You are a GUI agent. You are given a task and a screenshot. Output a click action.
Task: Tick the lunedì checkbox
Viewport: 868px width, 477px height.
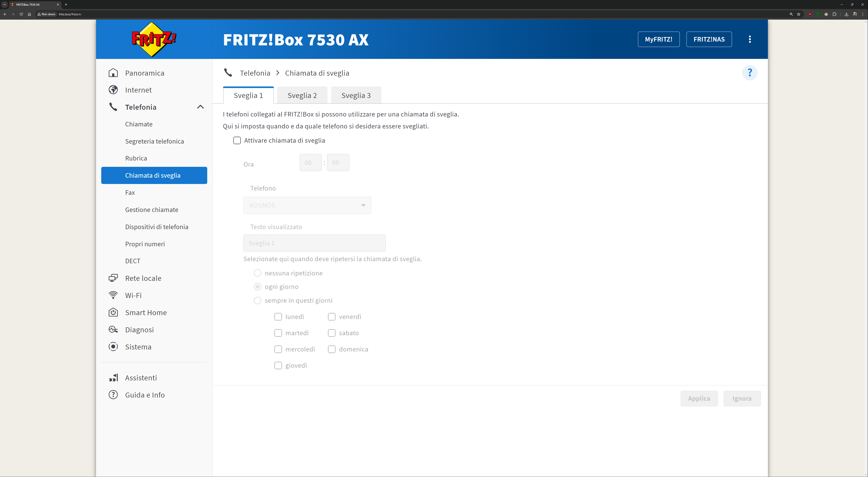278,317
